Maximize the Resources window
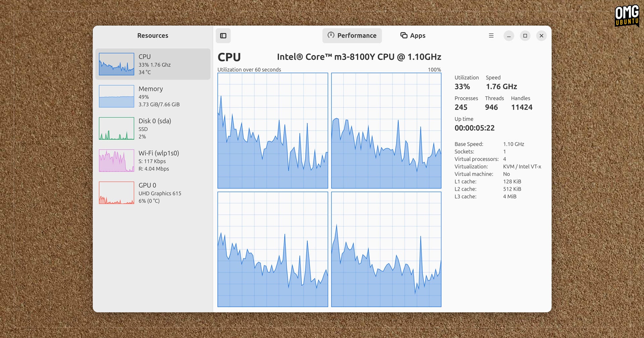 [x=525, y=36]
